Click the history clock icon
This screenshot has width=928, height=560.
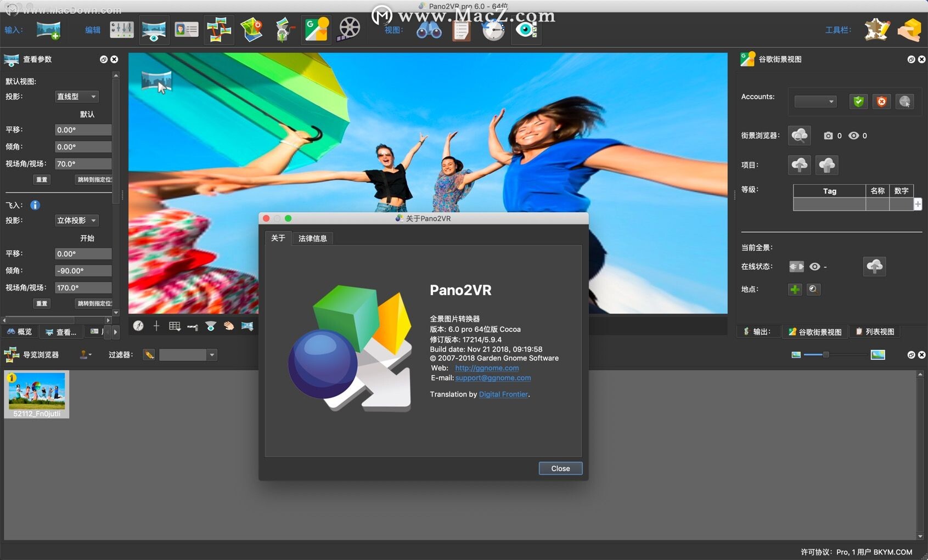point(493,30)
